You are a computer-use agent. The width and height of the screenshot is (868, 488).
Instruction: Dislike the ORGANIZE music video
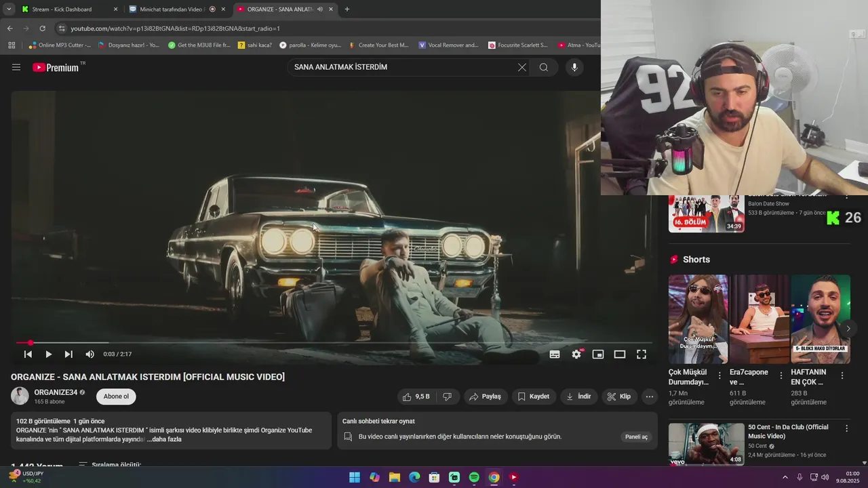[x=448, y=396]
